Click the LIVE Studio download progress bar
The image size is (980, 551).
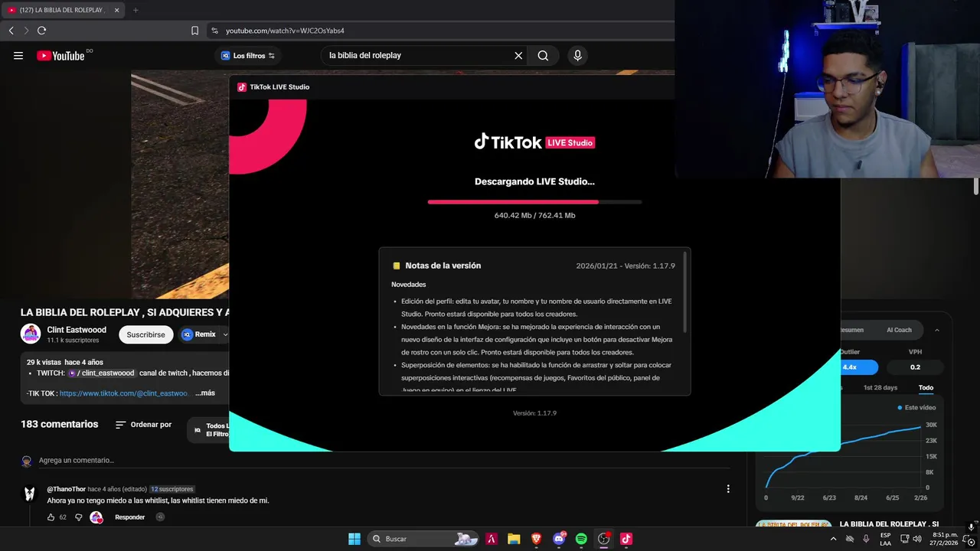534,202
